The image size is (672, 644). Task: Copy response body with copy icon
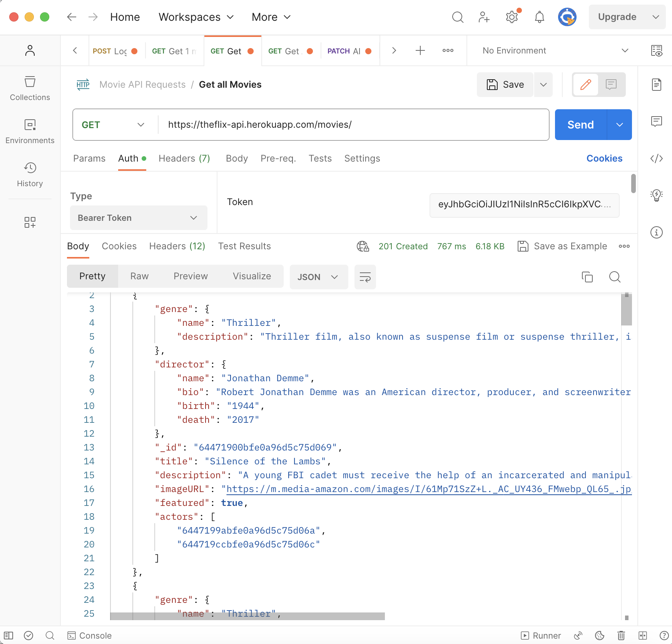coord(587,277)
